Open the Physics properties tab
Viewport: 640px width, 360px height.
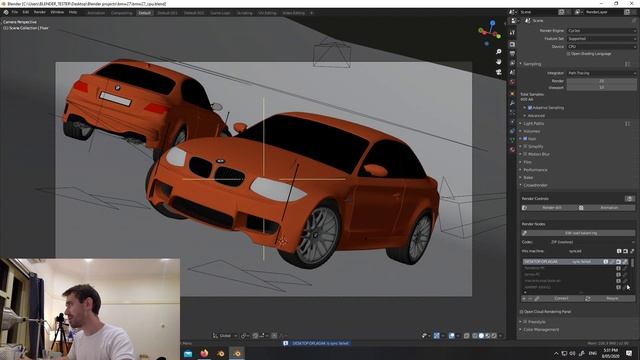pyautogui.click(x=513, y=122)
